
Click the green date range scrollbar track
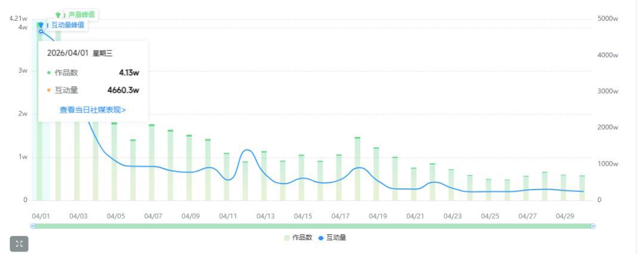pyautogui.click(x=313, y=226)
